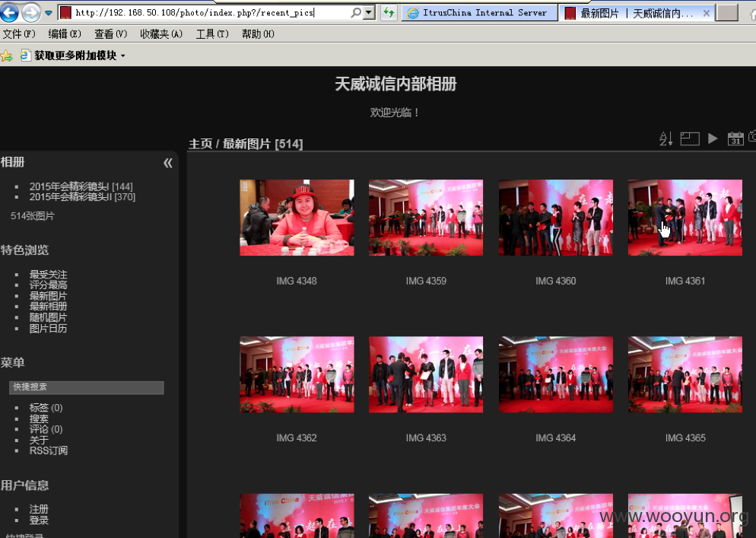Click the 最新相册 link

(x=48, y=307)
